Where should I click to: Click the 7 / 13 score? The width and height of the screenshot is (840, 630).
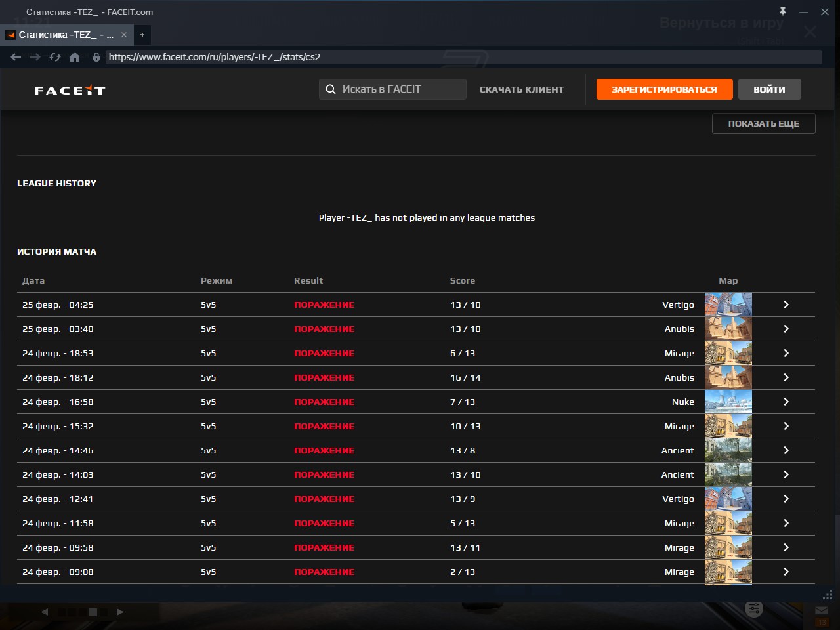click(463, 402)
